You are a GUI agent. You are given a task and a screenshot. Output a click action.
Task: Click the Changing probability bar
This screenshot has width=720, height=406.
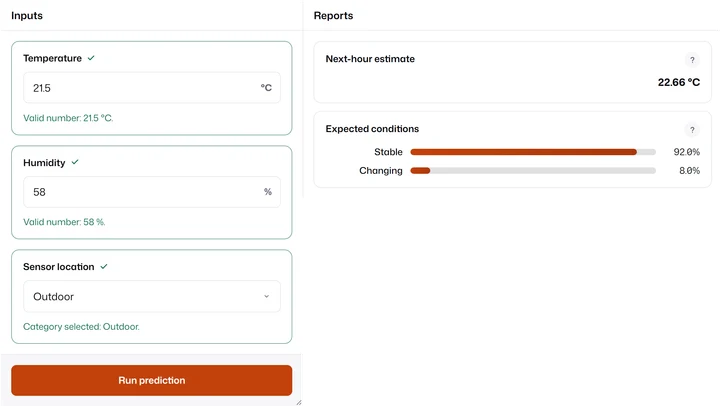[x=533, y=170]
